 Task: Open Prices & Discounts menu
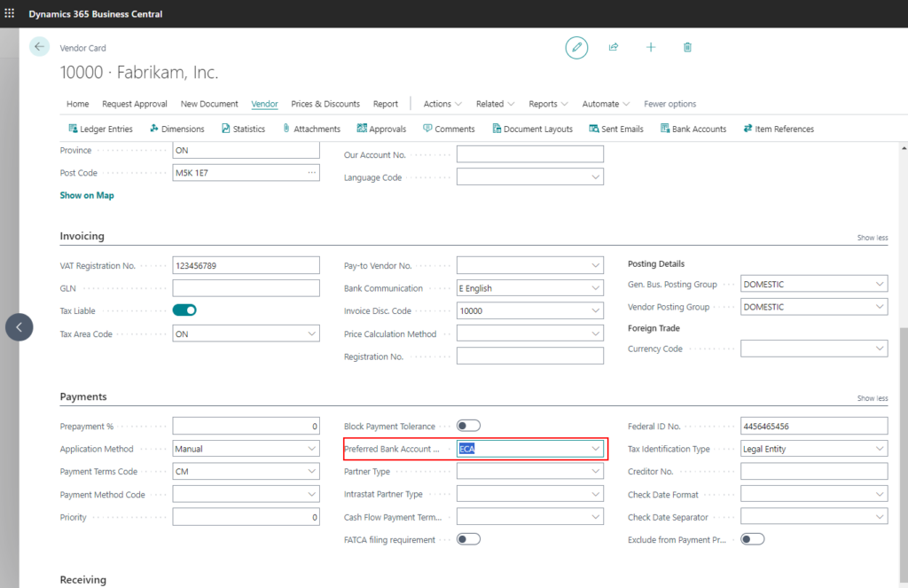(x=325, y=104)
